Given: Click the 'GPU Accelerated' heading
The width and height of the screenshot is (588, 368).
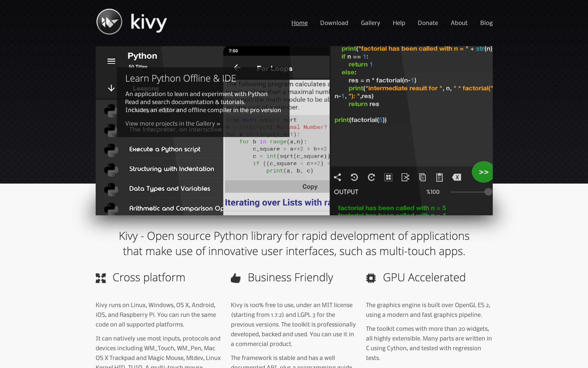Looking at the screenshot, I should click(424, 277).
